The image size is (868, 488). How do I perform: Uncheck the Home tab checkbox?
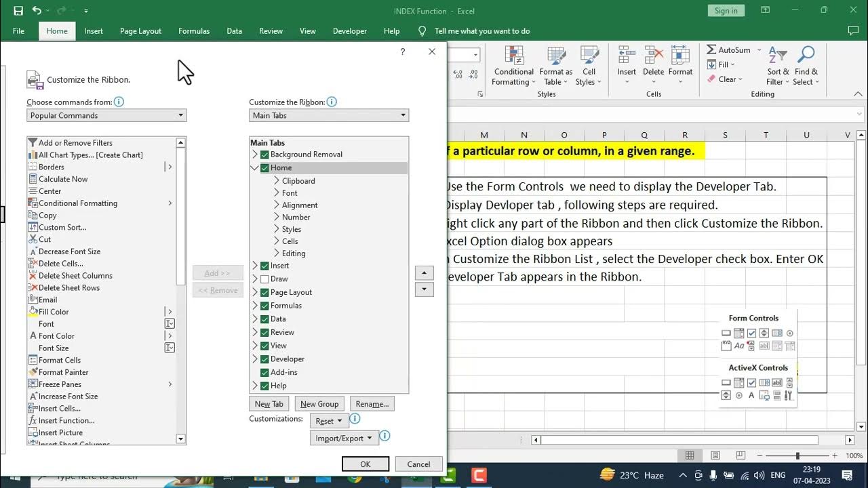(x=264, y=168)
